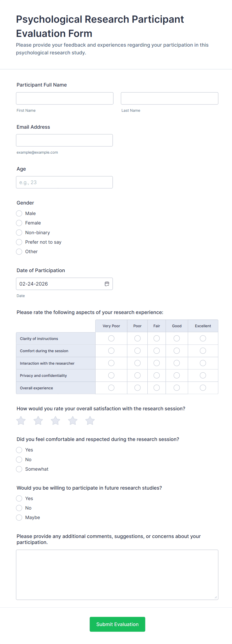Rate satisfaction five stars
The image size is (232, 644).
coord(90,421)
